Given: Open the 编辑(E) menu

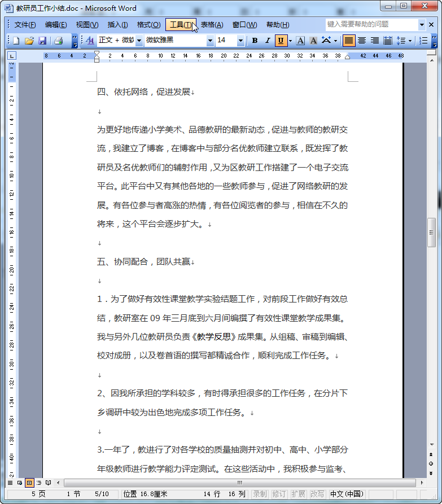Looking at the screenshot, I should click(x=56, y=25).
